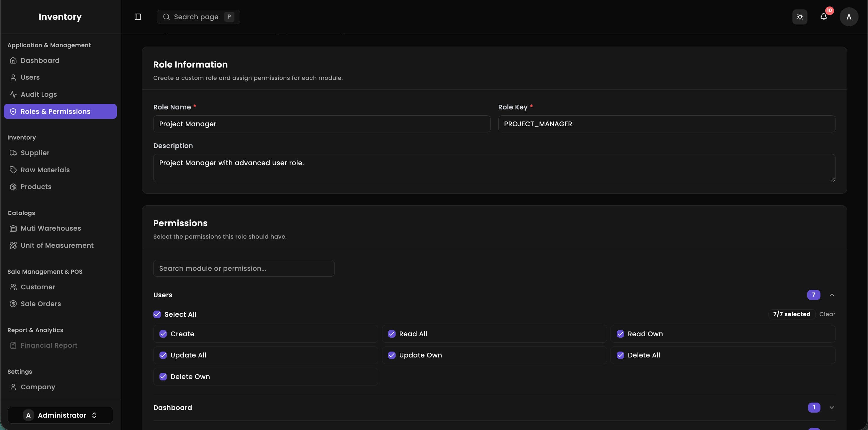
Task: Click the Products package icon
Action: (x=13, y=187)
